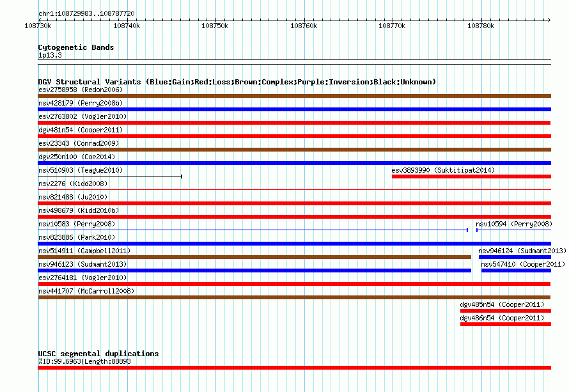
Task: Click the 108750k ruler mark
Action: coord(215,26)
